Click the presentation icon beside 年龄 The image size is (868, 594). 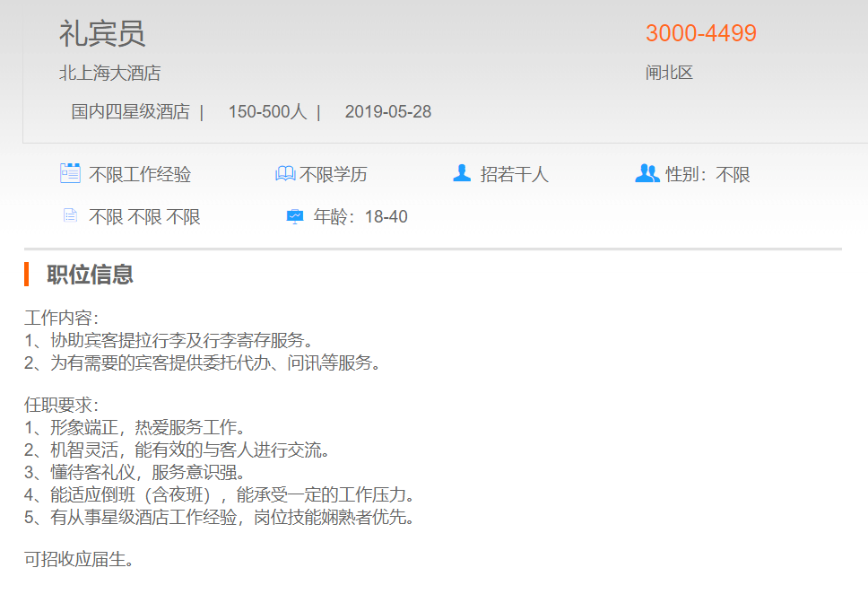[x=295, y=216]
